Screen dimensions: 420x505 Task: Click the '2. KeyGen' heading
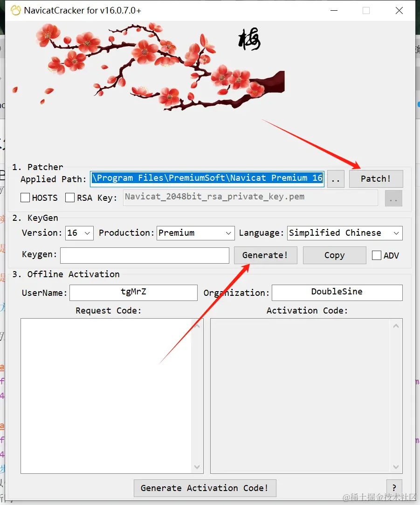pyautogui.click(x=35, y=218)
